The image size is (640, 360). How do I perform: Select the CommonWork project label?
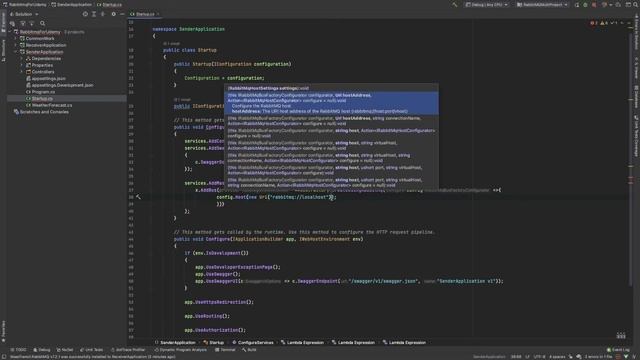point(40,38)
